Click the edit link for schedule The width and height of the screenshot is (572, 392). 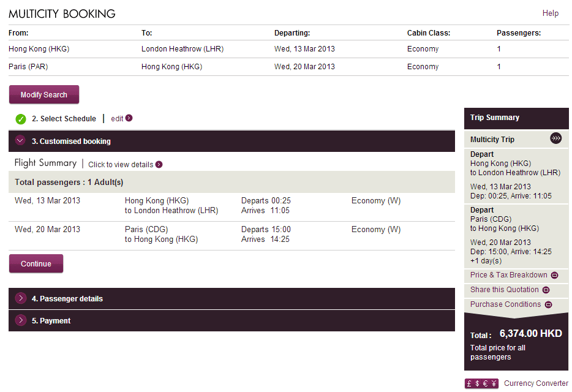(x=117, y=119)
